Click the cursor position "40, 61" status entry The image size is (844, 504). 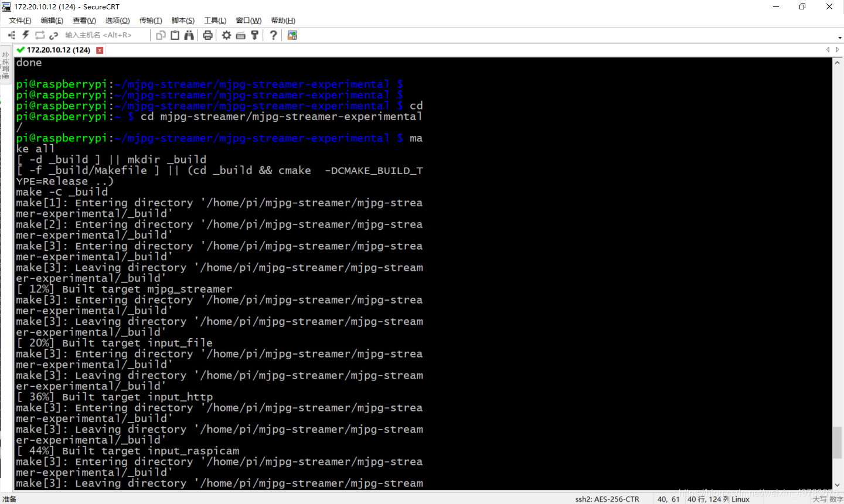pyautogui.click(x=668, y=499)
